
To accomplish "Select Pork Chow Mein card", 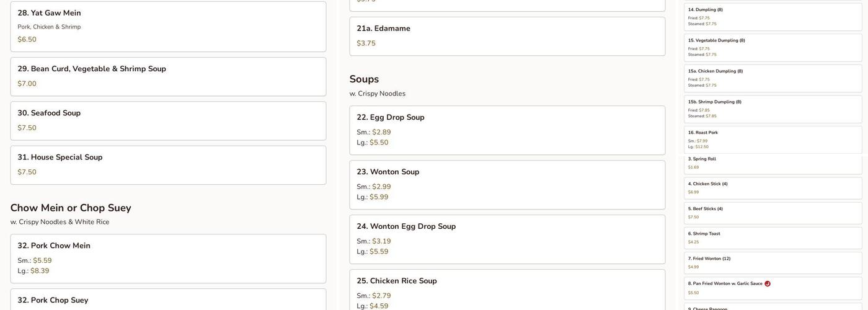I will coord(168,259).
